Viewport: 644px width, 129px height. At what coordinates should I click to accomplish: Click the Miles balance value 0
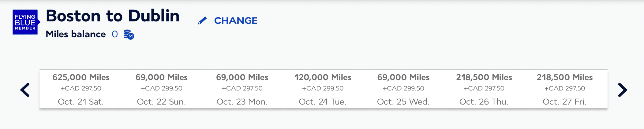(x=115, y=34)
